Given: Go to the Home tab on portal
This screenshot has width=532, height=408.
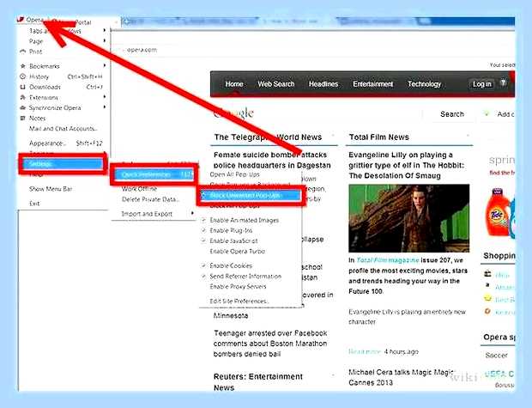Looking at the screenshot, I should tap(234, 84).
